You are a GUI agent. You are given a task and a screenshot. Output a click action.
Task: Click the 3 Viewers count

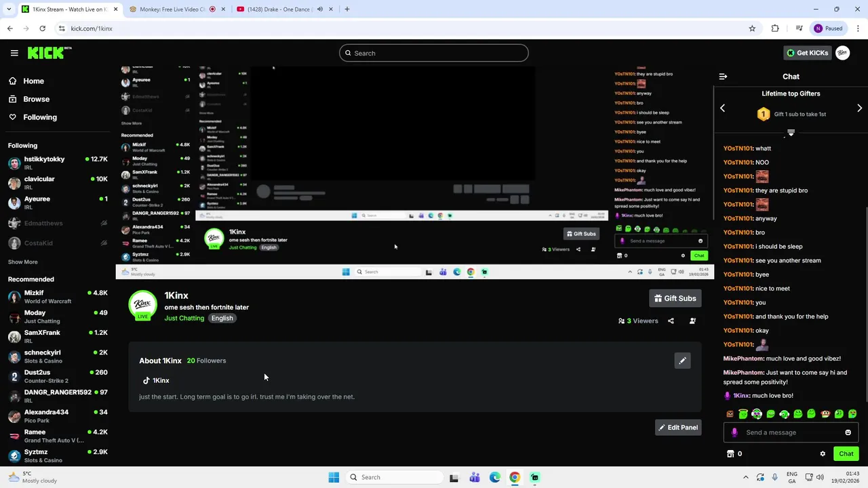click(x=638, y=321)
